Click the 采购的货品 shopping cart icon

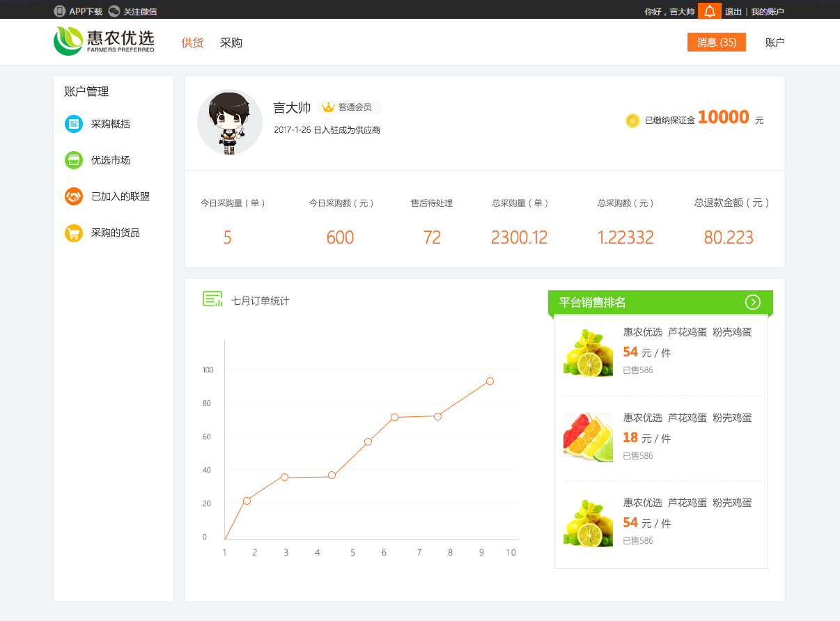[74, 233]
